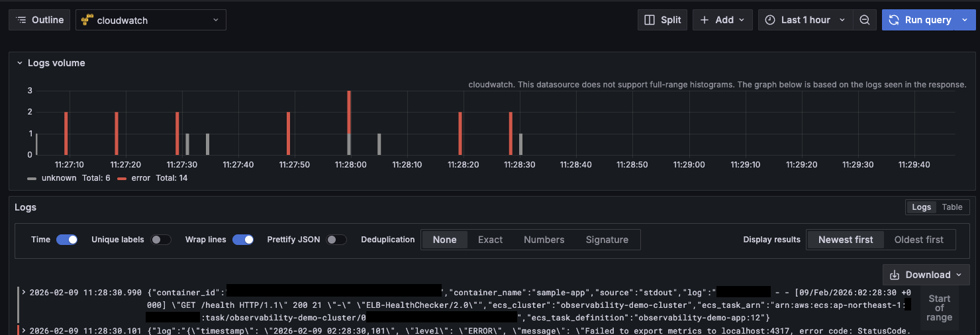Disable the Time toggle
The height and width of the screenshot is (335, 980).
click(x=67, y=240)
